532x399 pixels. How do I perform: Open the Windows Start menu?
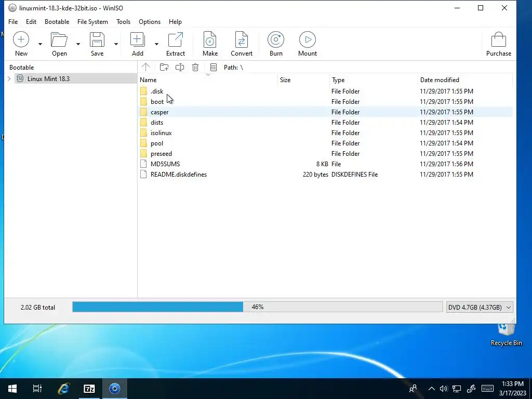12,389
